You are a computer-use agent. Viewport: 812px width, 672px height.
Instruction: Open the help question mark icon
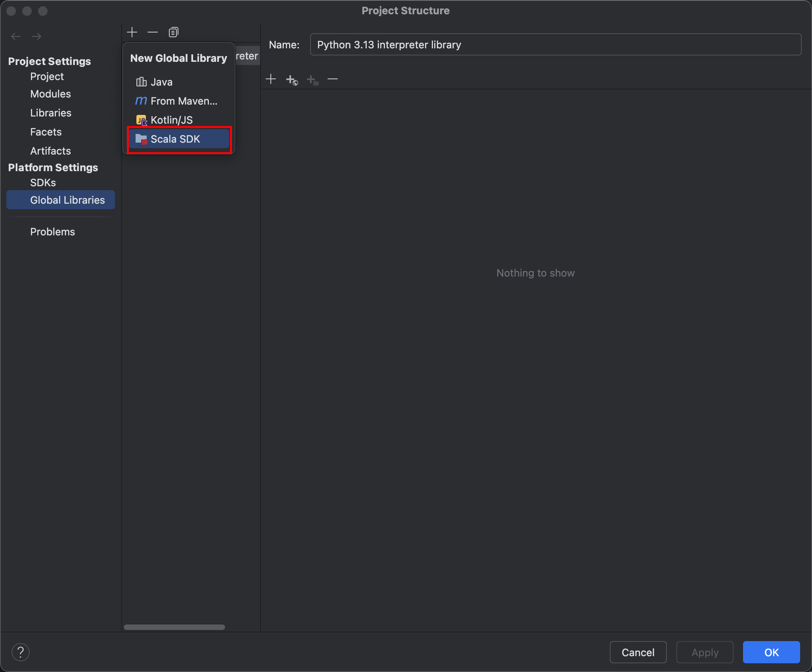coord(21,652)
